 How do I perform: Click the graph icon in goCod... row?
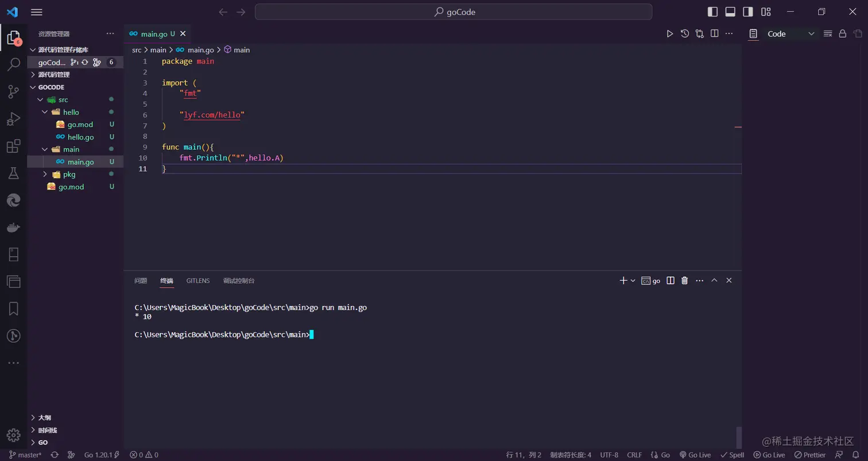(97, 63)
